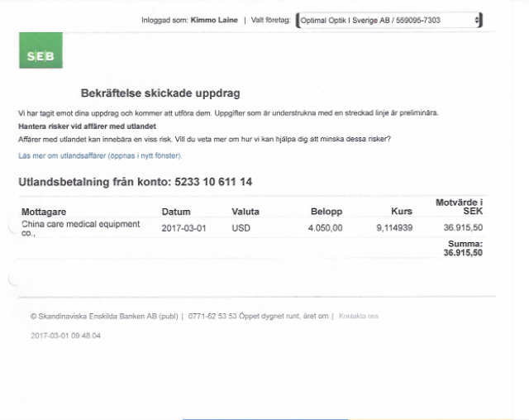
Task: Select recipient China care medical equipment
Action: click(x=80, y=228)
